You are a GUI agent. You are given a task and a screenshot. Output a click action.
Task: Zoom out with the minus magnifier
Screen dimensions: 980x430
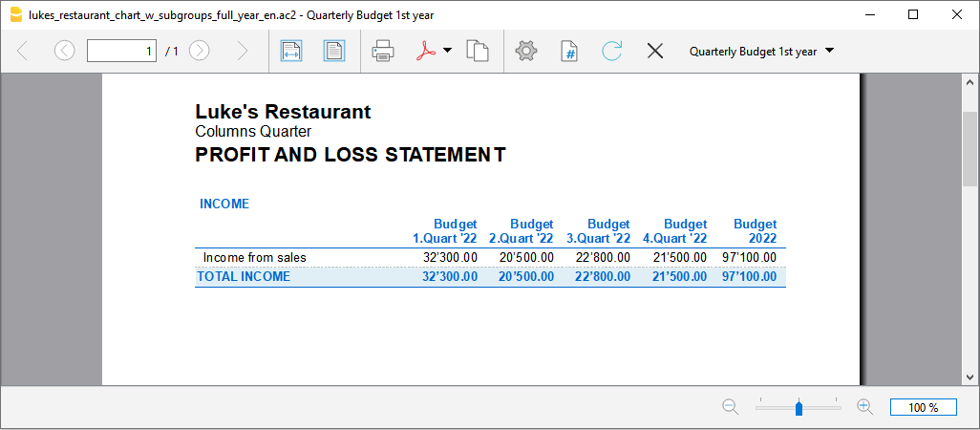(731, 407)
